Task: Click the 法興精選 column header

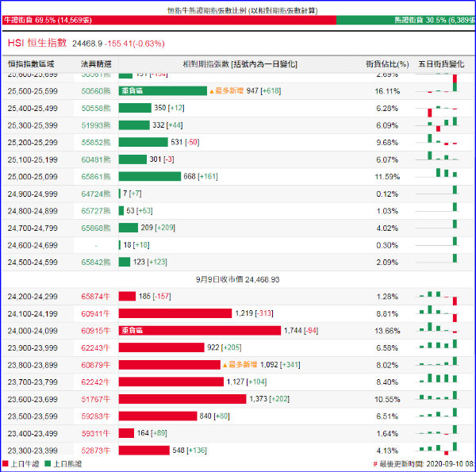Action: click(96, 64)
